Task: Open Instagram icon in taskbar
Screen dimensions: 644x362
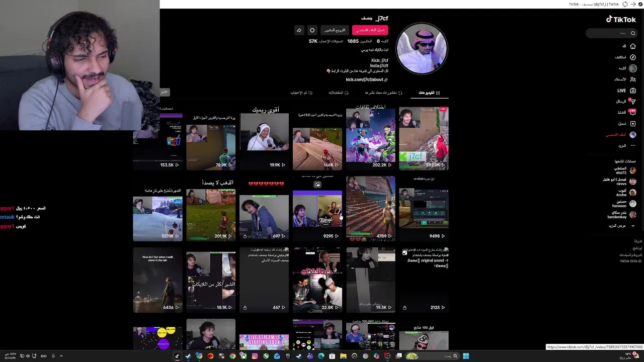Action: tap(255, 356)
